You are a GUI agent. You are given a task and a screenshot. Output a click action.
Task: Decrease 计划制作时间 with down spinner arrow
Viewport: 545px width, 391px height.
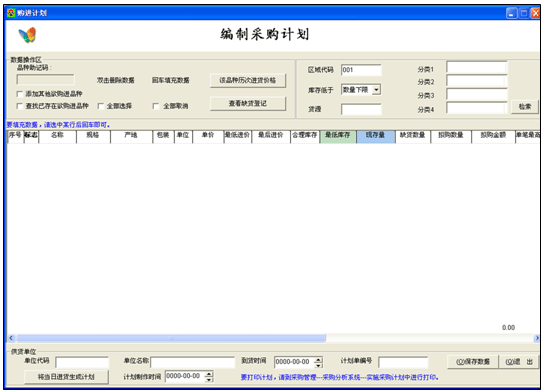209,380
